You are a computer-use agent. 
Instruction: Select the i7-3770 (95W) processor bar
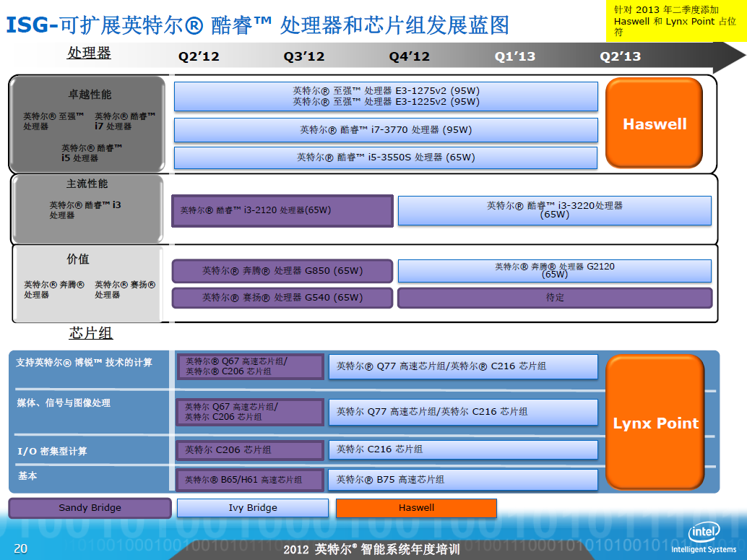[x=386, y=130]
